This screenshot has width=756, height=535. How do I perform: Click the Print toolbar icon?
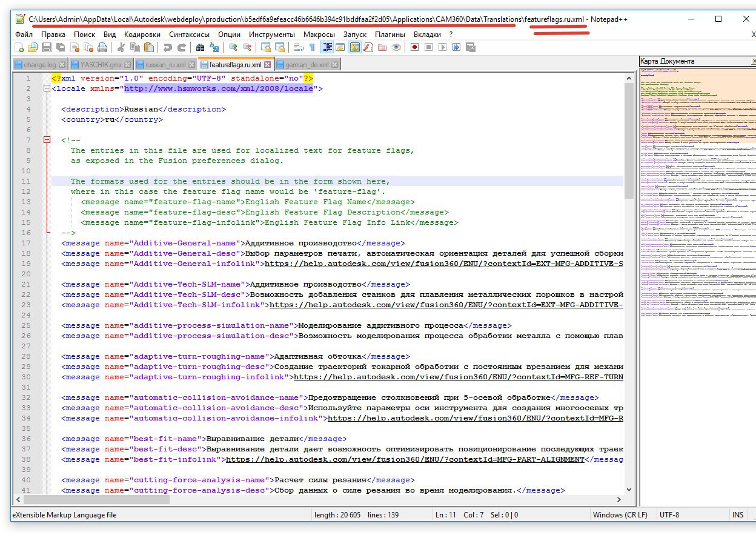[102, 47]
